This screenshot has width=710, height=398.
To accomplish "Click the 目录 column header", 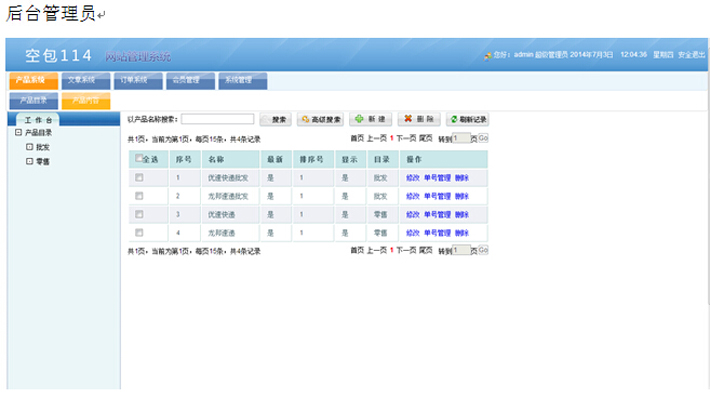I will (x=382, y=159).
